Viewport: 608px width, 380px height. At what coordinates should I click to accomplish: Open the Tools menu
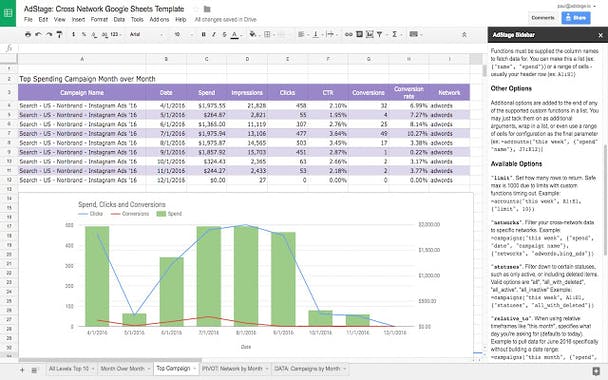coord(137,19)
